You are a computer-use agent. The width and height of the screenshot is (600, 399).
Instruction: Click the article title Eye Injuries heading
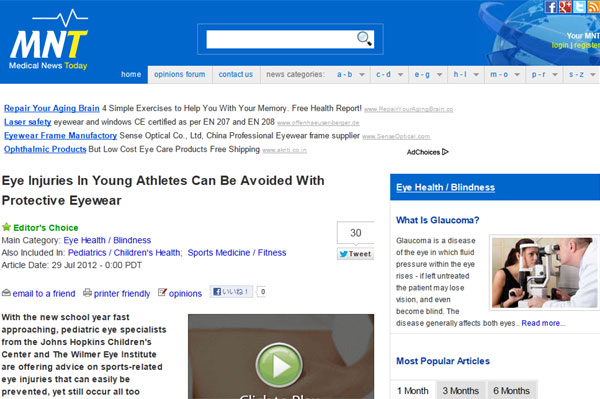click(163, 191)
